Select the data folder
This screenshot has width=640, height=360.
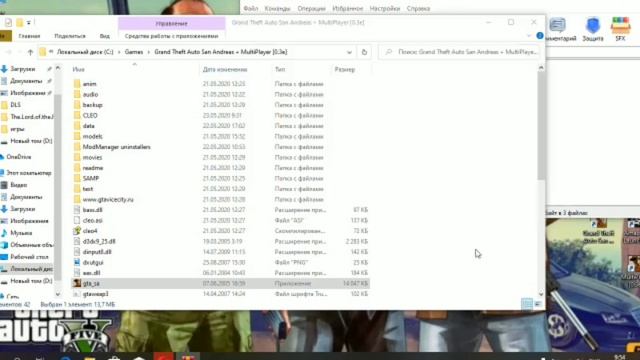[89, 126]
